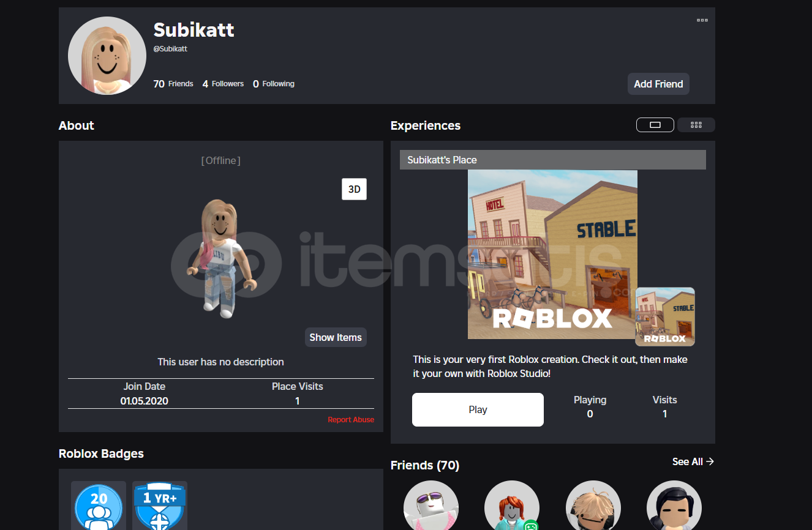Click the [Offline] status text
This screenshot has height=530, width=812.
(221, 160)
